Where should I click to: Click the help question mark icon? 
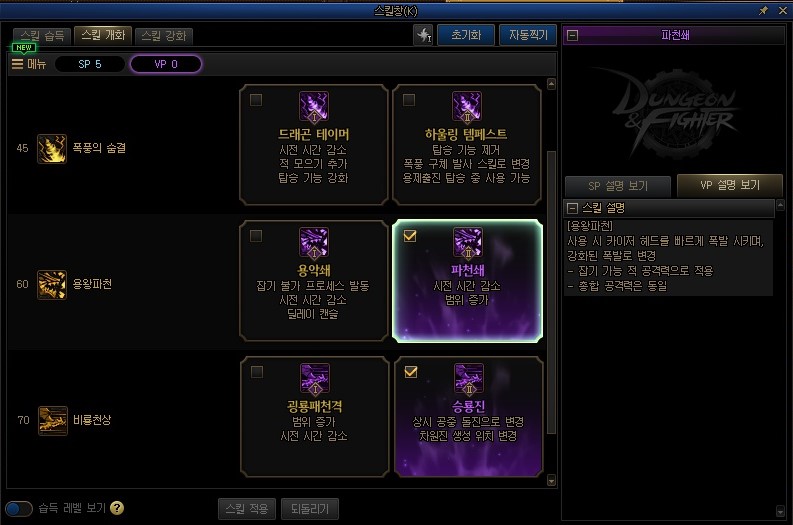click(117, 508)
